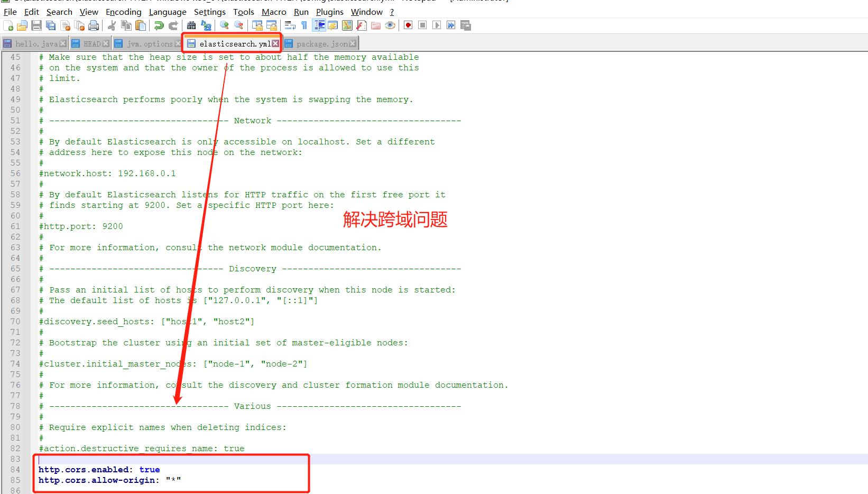The width and height of the screenshot is (868, 494).
Task: Open the Settings menu
Action: [x=210, y=12]
